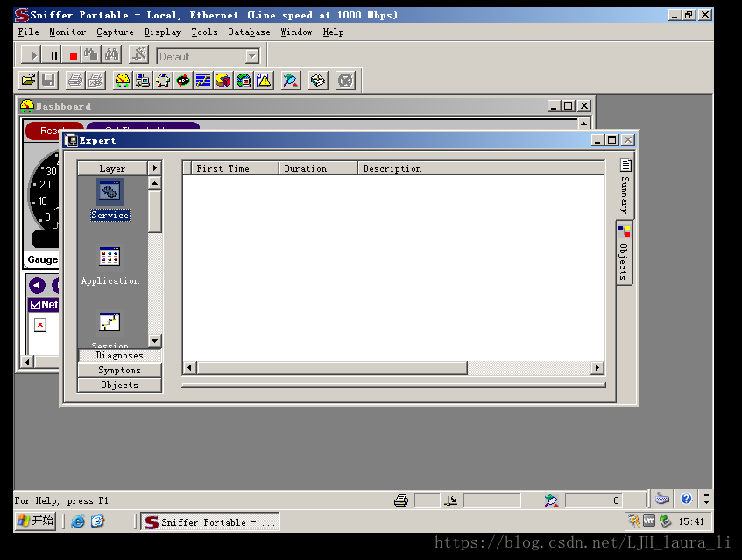Click the Objects button below Symptoms
The image size is (742, 560).
120,385
